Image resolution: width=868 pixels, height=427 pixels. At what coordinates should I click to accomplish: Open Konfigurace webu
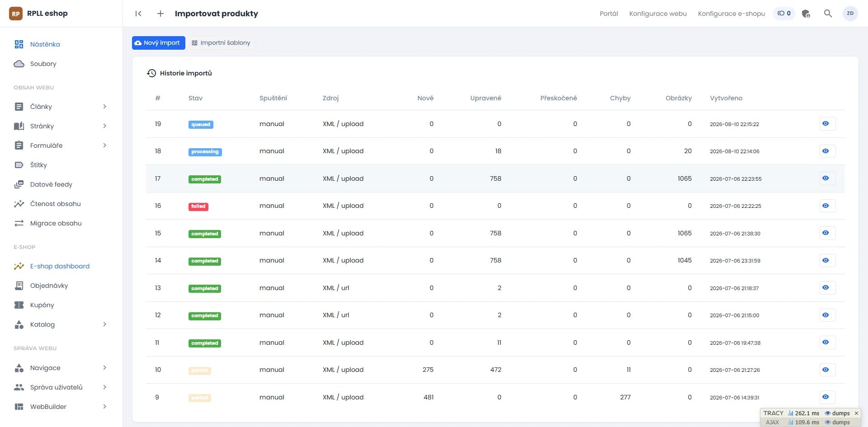coord(658,14)
